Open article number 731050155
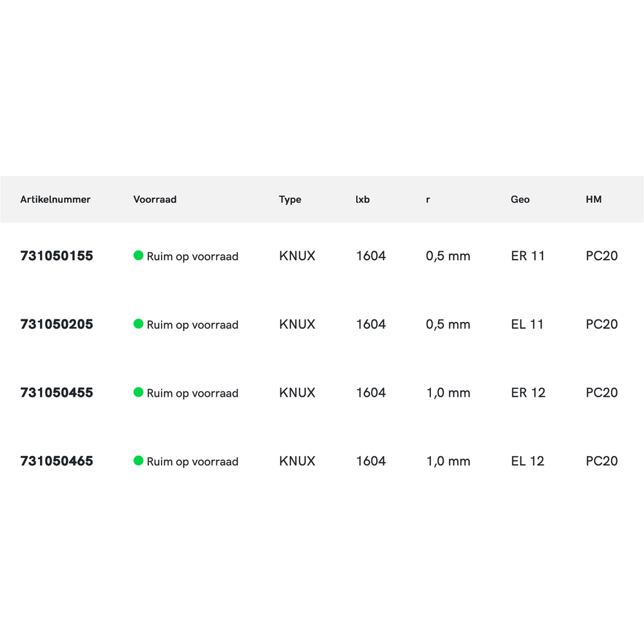 click(x=57, y=256)
